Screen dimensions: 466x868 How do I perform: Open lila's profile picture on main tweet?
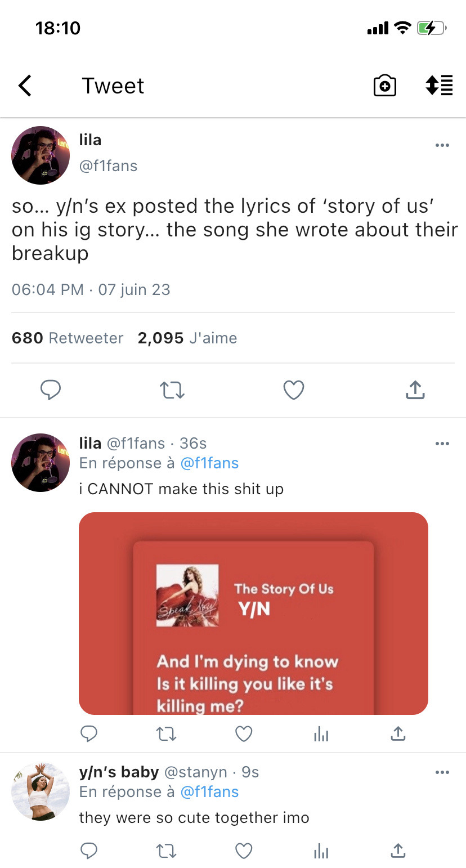tap(41, 155)
